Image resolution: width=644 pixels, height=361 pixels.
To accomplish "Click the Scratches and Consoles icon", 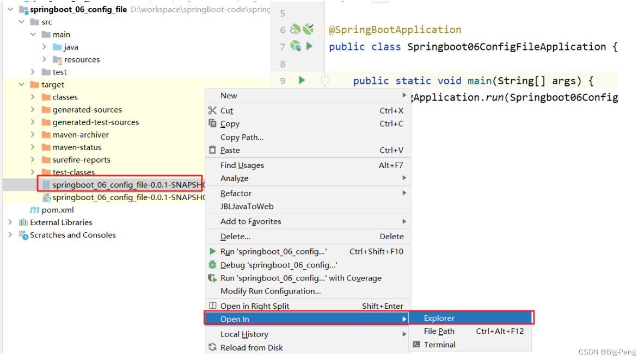I will 23,235.
